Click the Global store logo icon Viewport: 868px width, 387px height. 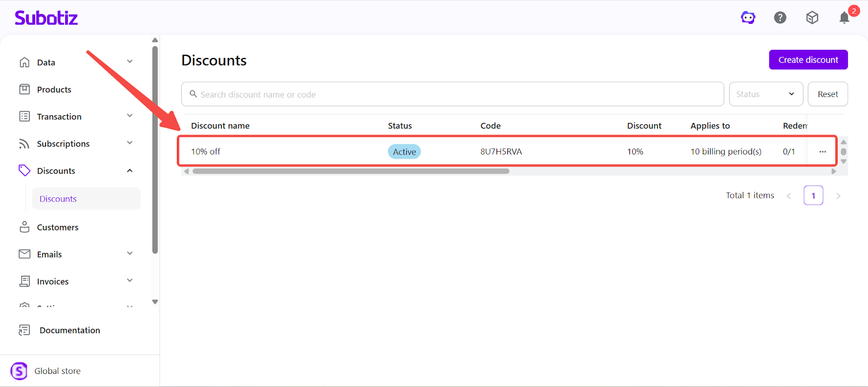click(x=19, y=371)
